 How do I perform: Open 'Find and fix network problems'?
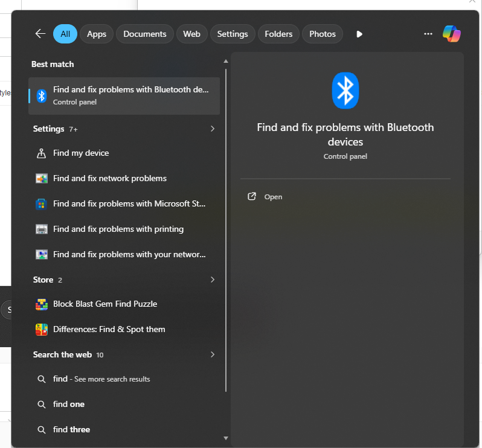[124, 179]
